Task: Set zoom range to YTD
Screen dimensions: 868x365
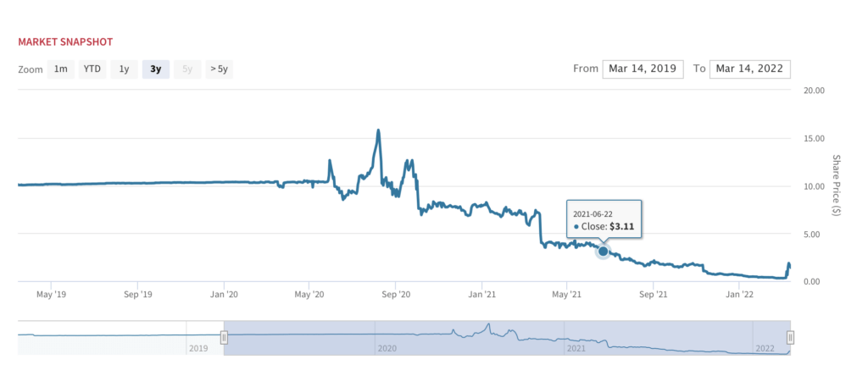Action: tap(92, 69)
